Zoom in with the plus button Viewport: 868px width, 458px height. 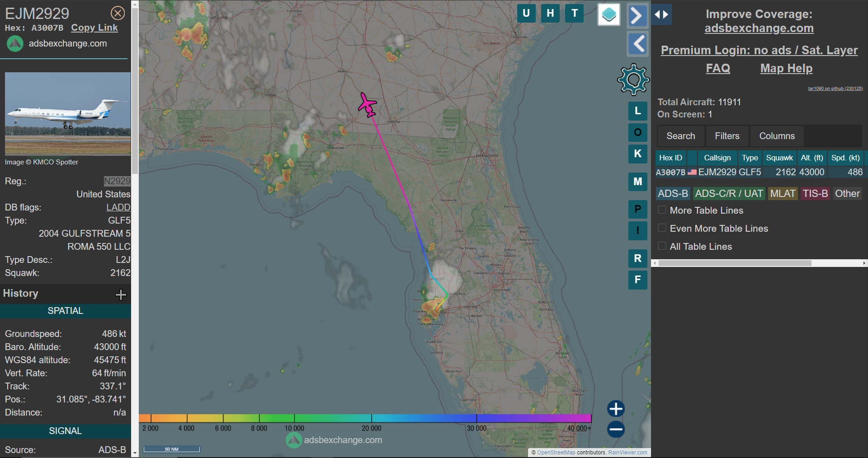(x=616, y=409)
